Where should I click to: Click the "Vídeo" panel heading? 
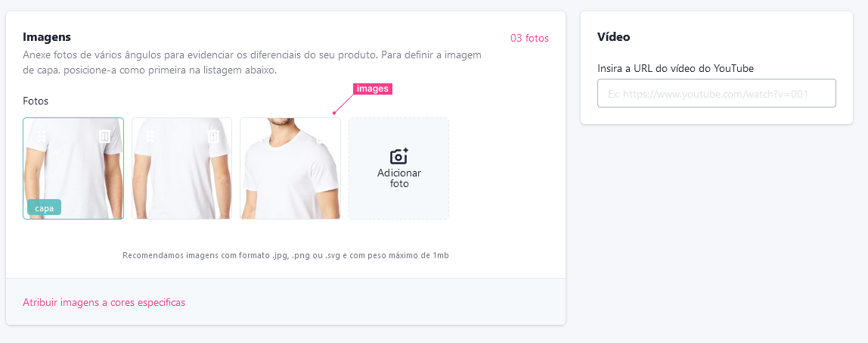(614, 37)
